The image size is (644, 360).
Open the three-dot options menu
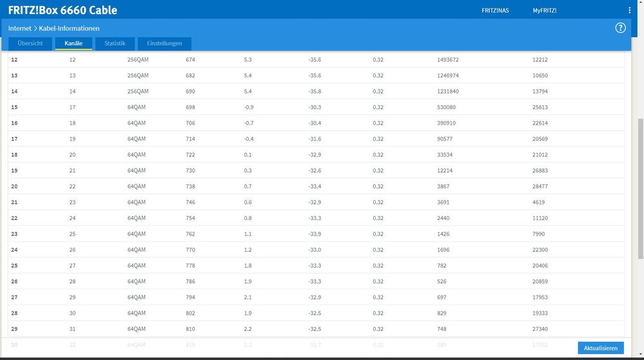[x=630, y=10]
